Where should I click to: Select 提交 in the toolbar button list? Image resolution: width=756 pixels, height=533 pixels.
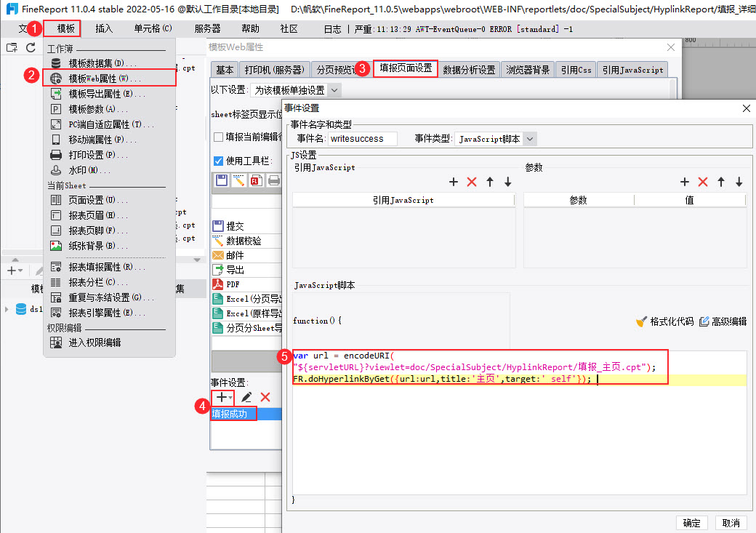[x=246, y=225]
